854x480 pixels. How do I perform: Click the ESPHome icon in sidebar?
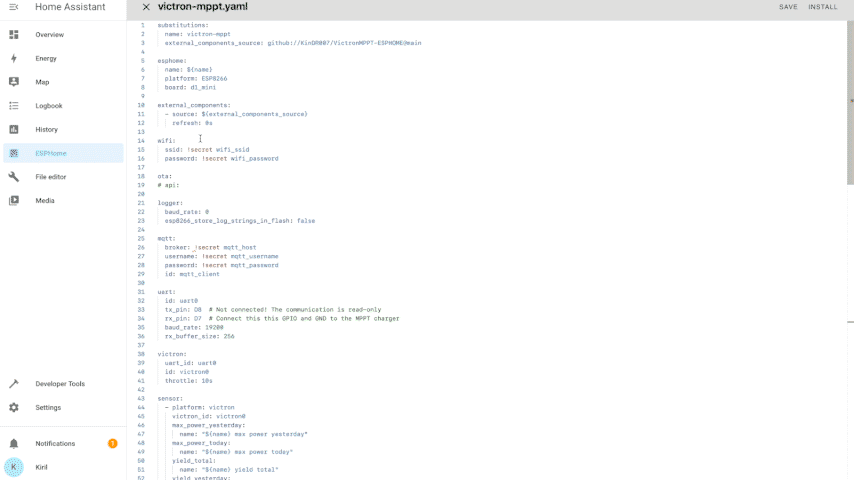[14, 153]
